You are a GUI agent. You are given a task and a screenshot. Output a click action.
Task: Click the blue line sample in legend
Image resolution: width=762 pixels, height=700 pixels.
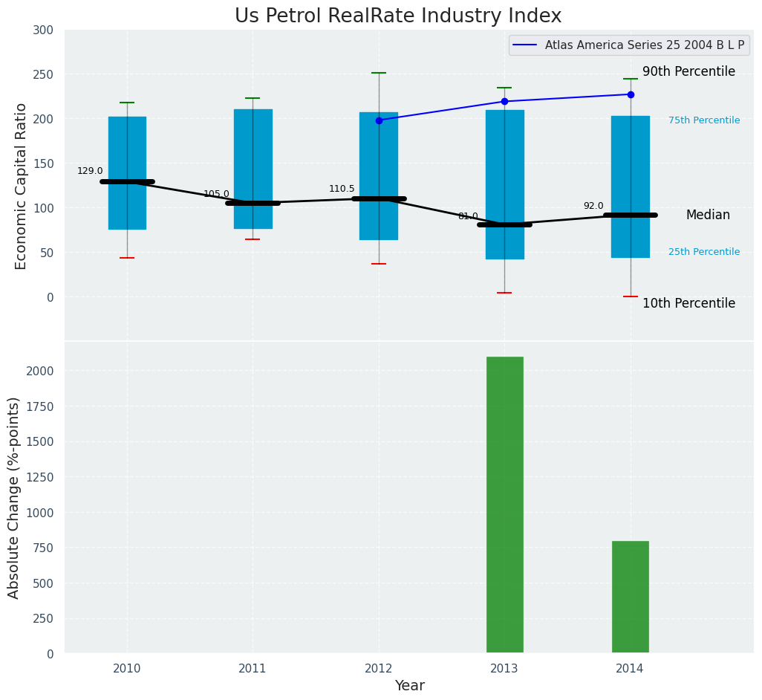[526, 45]
